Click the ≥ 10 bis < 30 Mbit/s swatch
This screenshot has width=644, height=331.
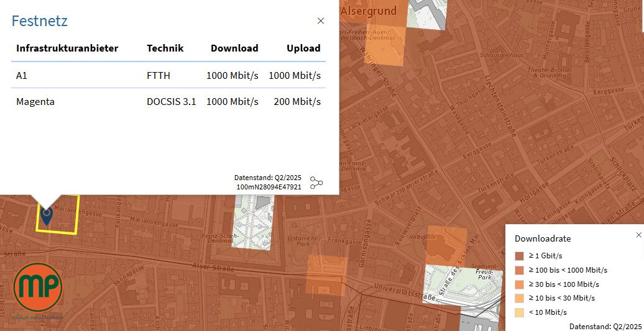tap(519, 298)
